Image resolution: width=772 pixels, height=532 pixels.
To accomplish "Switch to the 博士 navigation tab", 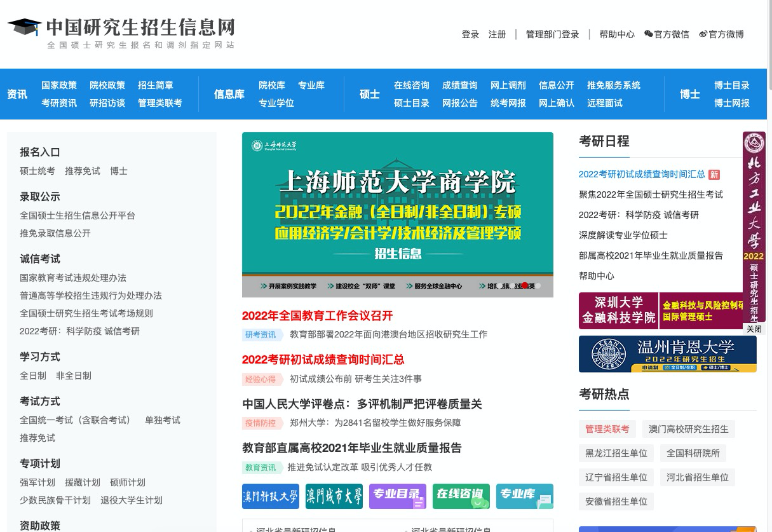I will (x=689, y=94).
